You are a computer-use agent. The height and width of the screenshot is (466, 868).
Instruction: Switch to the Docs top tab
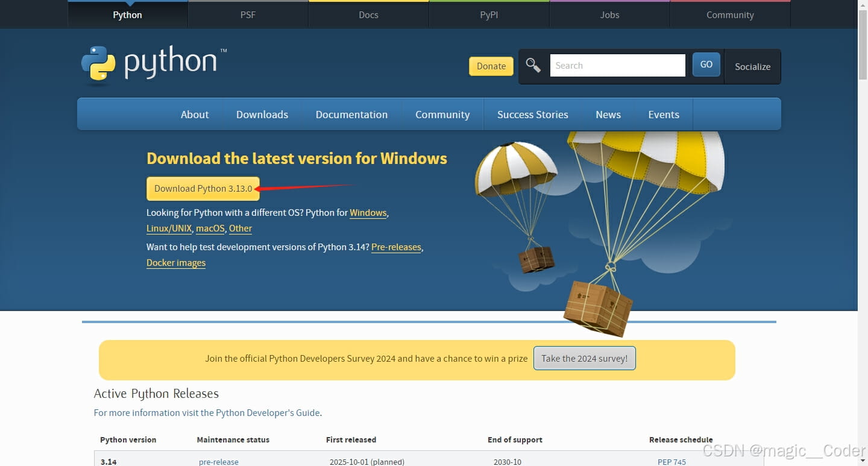[x=368, y=14]
